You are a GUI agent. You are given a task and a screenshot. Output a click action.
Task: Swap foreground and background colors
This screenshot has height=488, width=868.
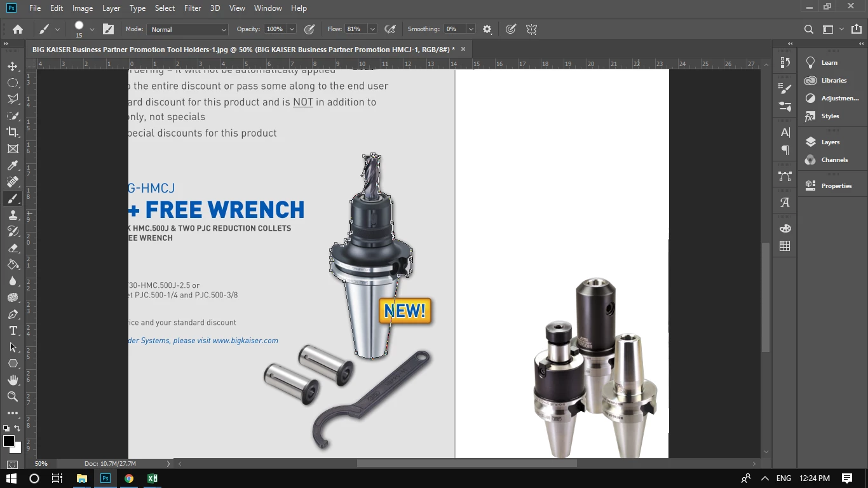click(x=17, y=428)
